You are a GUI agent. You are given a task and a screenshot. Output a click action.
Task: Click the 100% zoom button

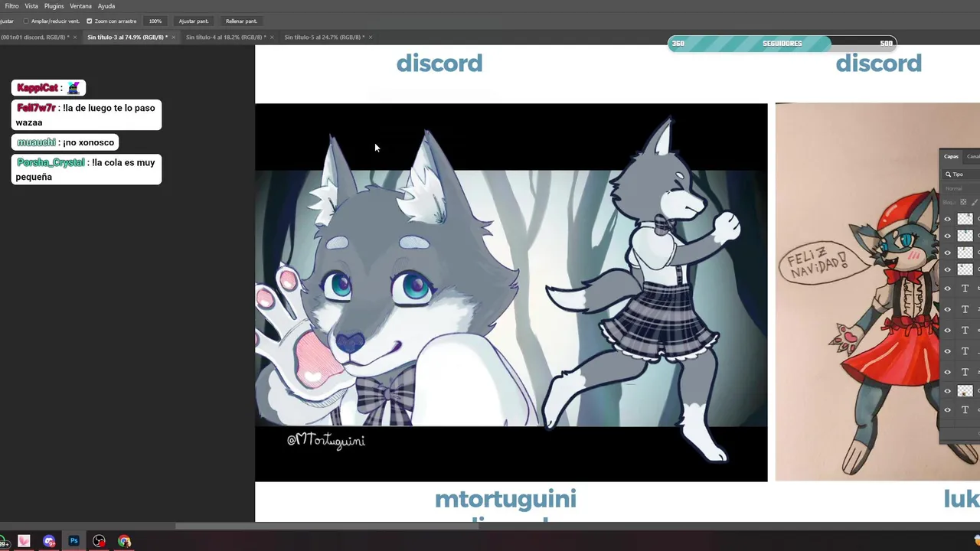pyautogui.click(x=155, y=21)
